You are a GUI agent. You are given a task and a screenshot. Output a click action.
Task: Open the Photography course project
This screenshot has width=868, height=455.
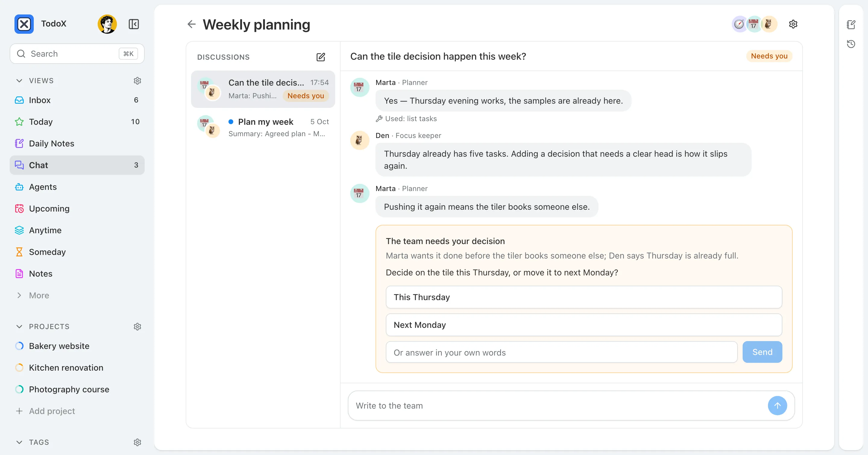pyautogui.click(x=77, y=389)
